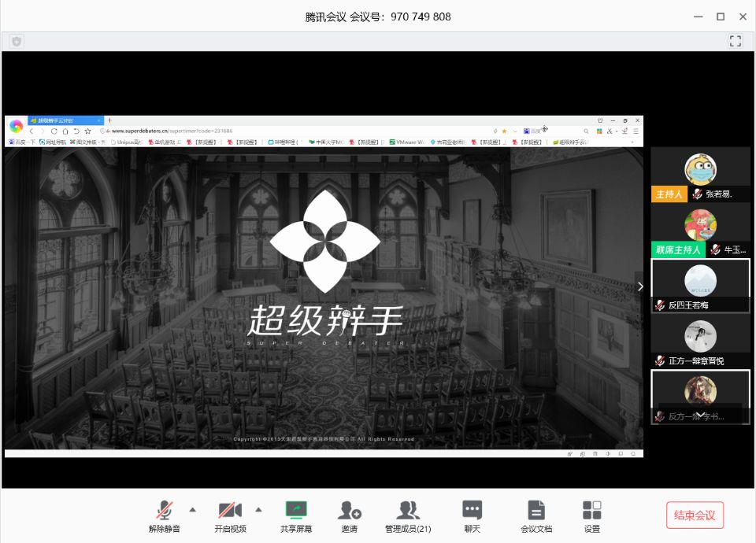Click the colorful grid extensions icon in browser

click(x=599, y=131)
